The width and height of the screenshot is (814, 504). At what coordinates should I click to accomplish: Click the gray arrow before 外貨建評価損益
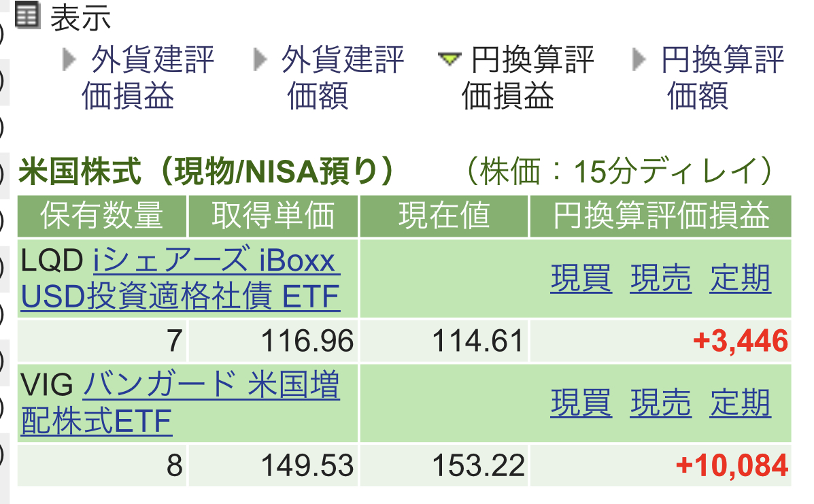[x=69, y=60]
